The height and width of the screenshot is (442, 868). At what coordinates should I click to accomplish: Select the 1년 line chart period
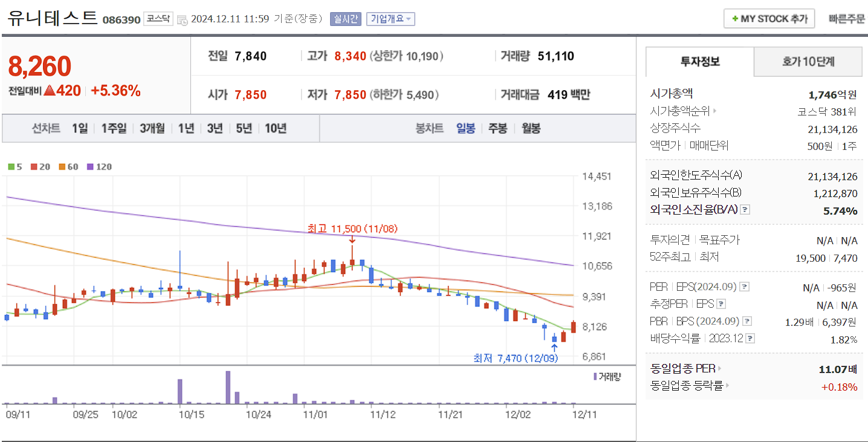click(186, 128)
